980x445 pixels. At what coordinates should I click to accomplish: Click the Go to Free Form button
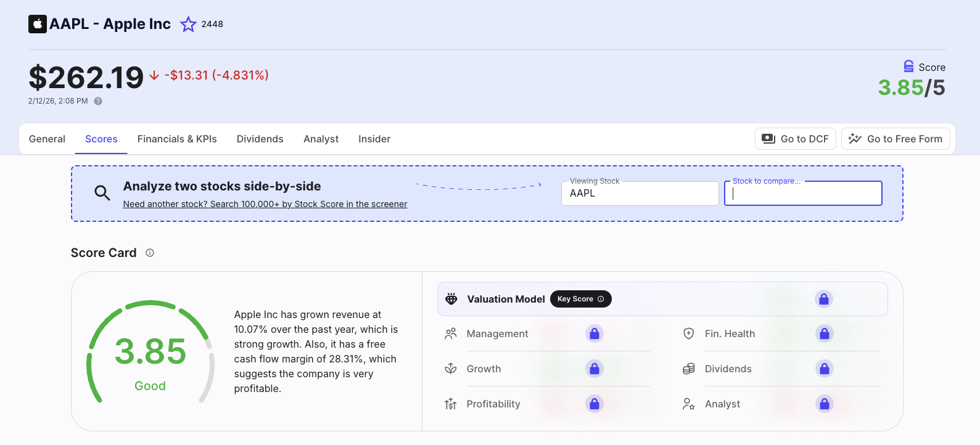(x=896, y=139)
